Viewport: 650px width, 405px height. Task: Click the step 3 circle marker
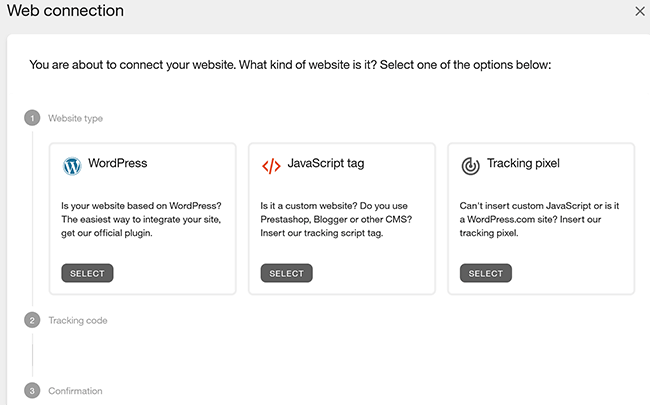point(32,390)
